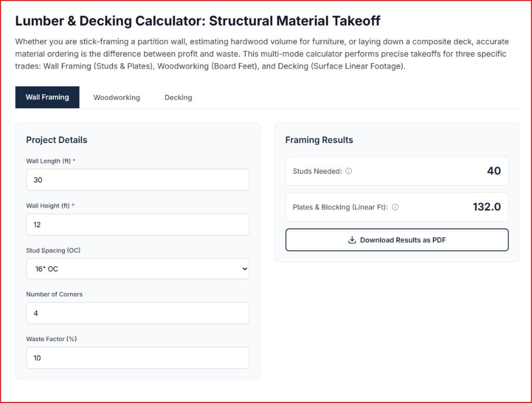Click the Project Details heading

tap(57, 140)
